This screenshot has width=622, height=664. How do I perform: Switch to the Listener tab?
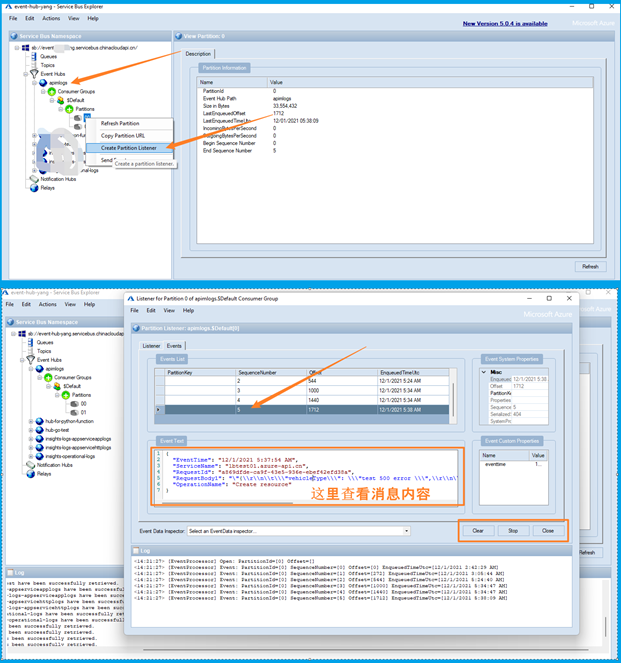coord(151,346)
